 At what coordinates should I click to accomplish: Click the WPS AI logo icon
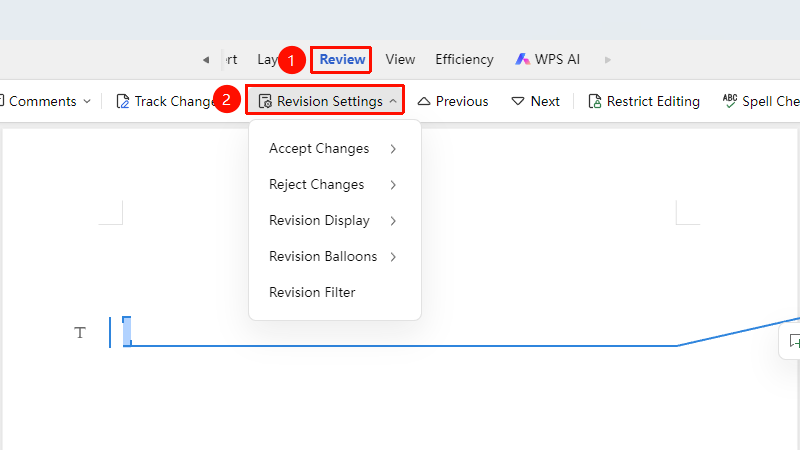click(522, 59)
